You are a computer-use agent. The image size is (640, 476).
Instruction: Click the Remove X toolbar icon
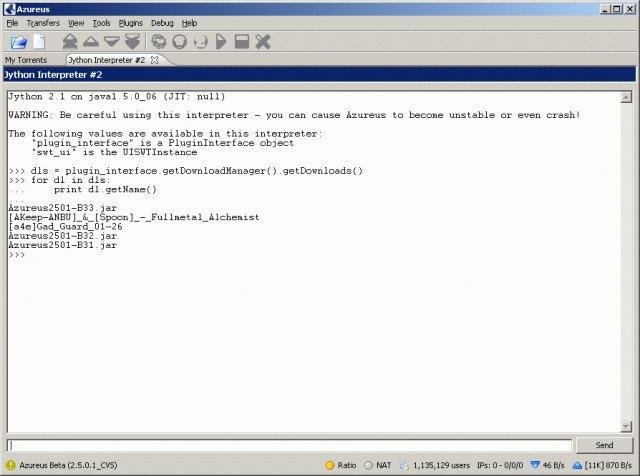pyautogui.click(x=263, y=42)
